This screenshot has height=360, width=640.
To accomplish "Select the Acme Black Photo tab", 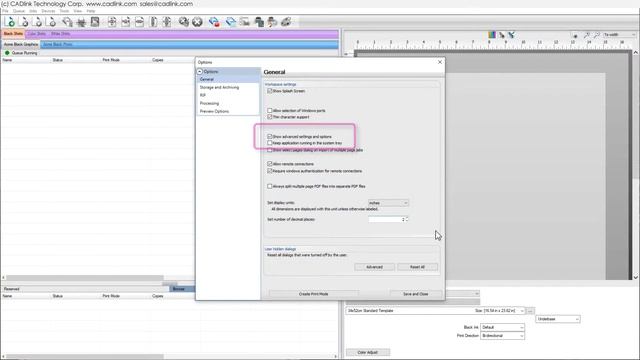I will (58, 44).
